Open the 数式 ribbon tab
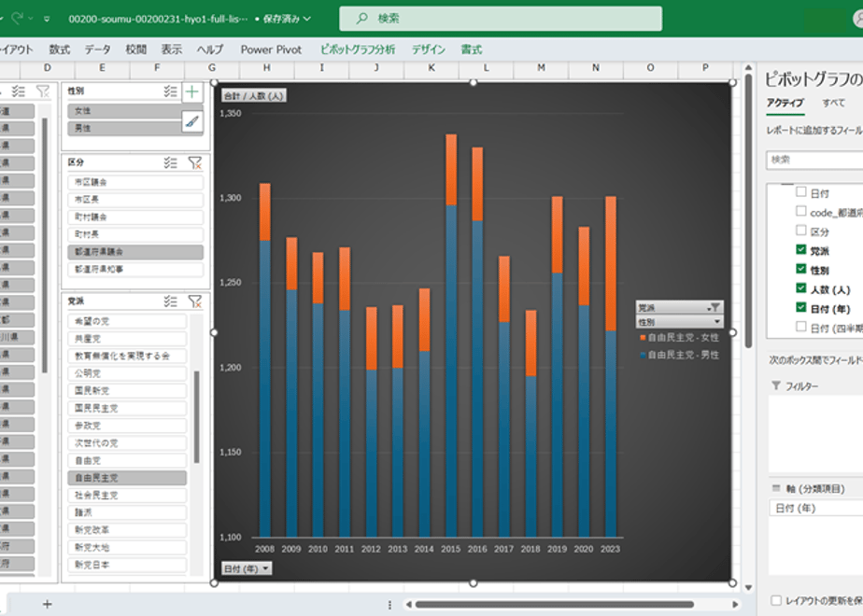The image size is (863, 616). tap(60, 49)
